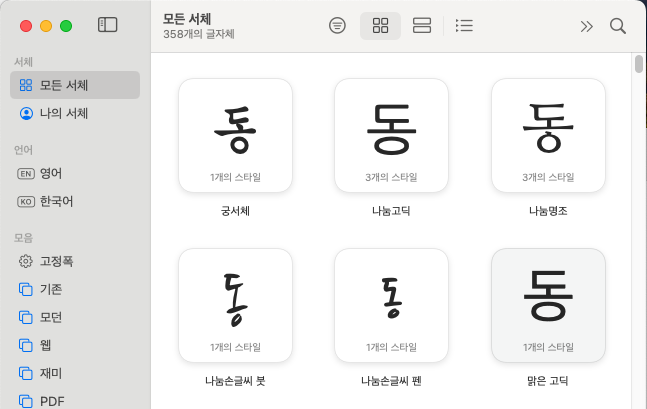Toggle the sidebar visibility button
This screenshot has width=647, height=409.
(x=107, y=25)
